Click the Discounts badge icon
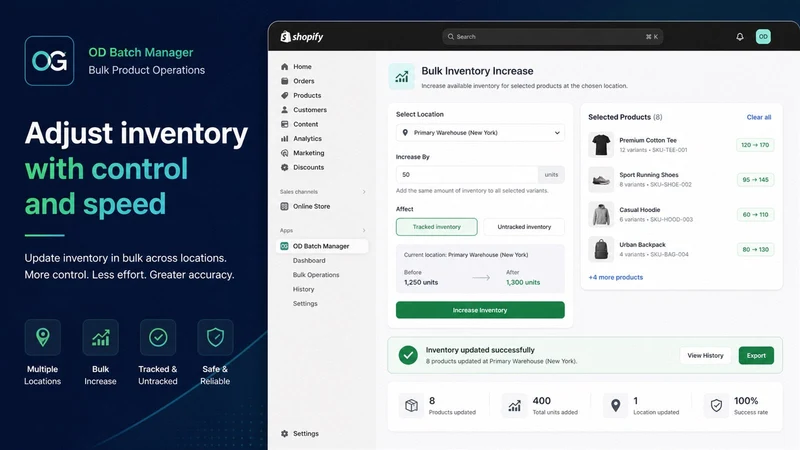 pos(285,167)
